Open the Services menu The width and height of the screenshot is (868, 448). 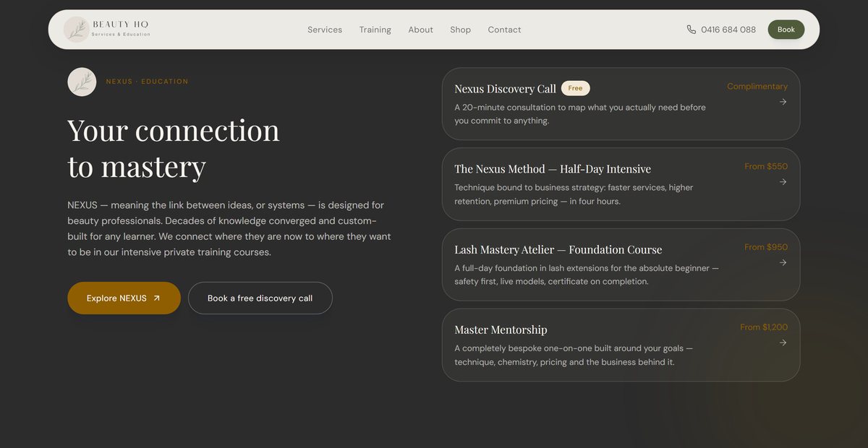coord(325,30)
